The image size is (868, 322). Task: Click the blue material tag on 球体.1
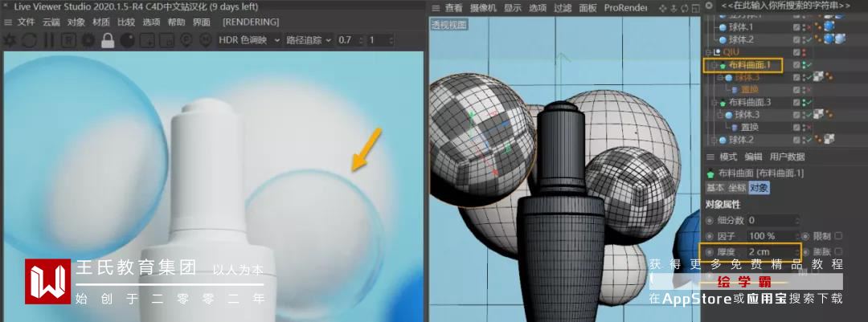[x=829, y=27]
